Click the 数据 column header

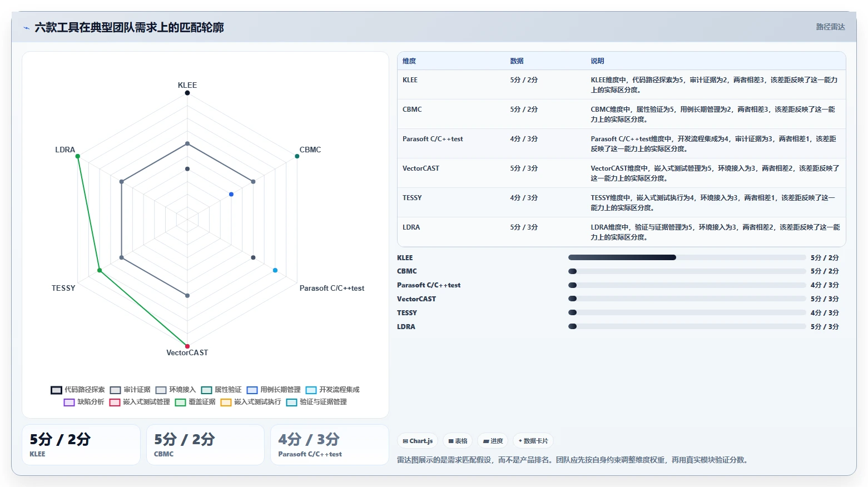click(x=517, y=61)
